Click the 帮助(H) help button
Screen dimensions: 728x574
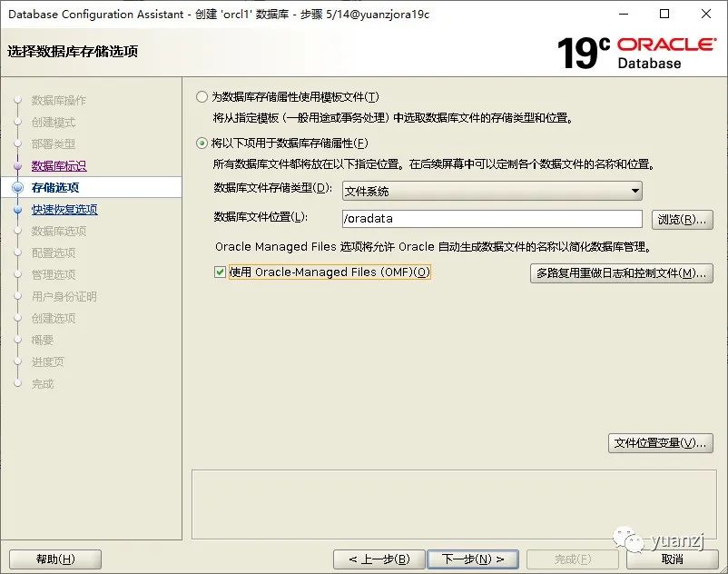55,559
